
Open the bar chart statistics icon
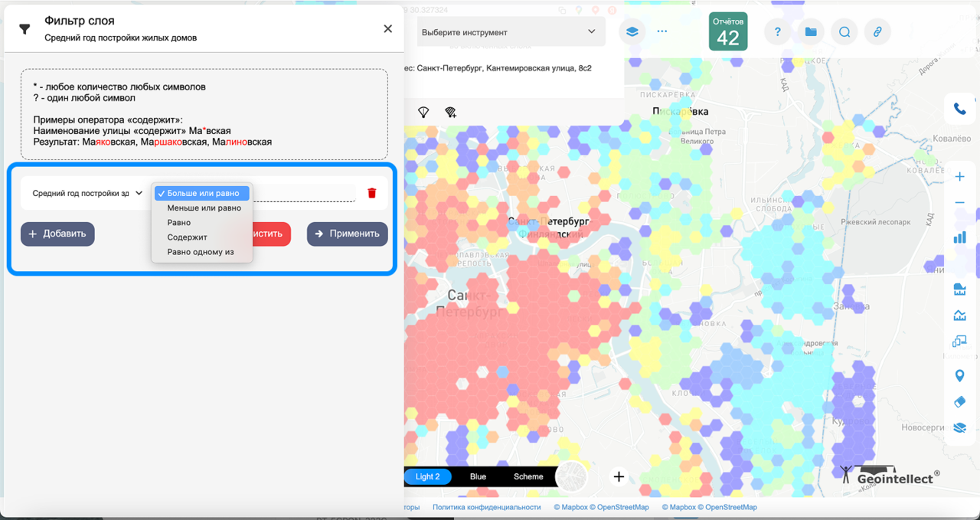click(959, 237)
